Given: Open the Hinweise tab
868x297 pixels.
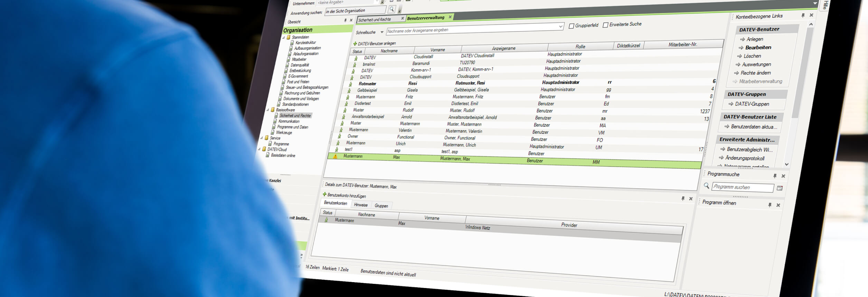Looking at the screenshot, I should point(361,205).
